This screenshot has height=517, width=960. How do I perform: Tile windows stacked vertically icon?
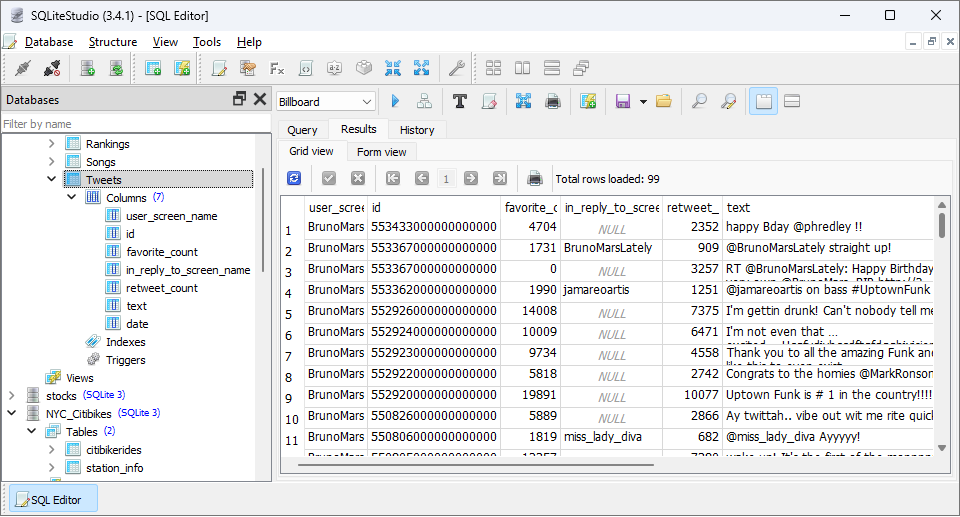click(552, 68)
